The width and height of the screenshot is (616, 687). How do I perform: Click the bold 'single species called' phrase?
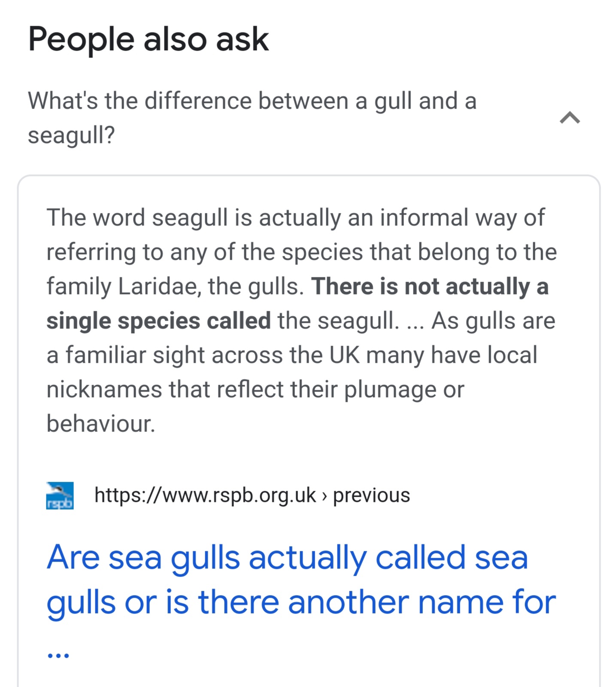point(158,321)
